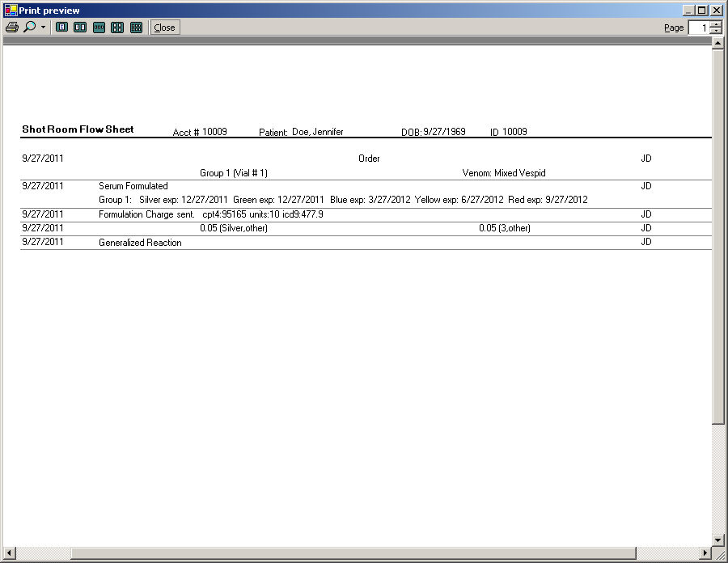Click the horizontal scrollbar right arrow
Viewport: 728px width, 563px height.
point(705,552)
